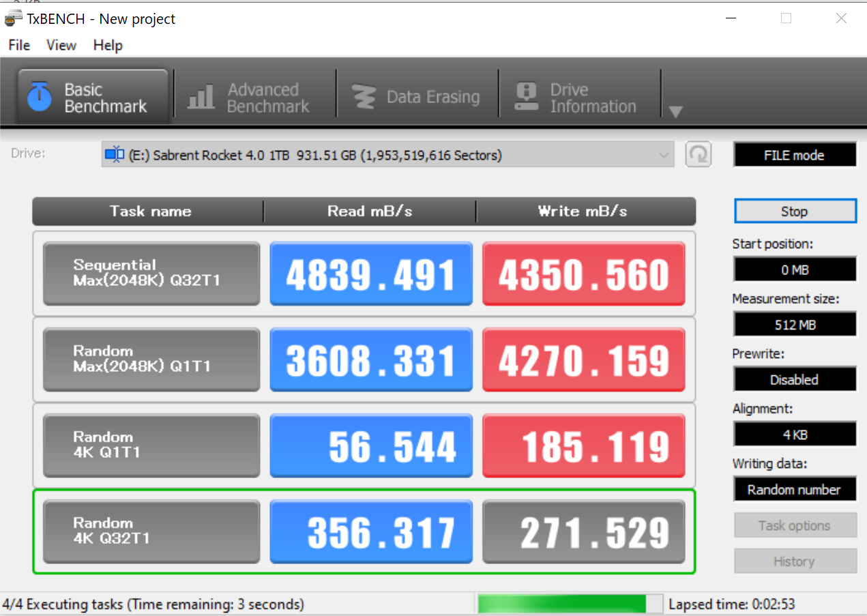Toggle the FILE mode selector
Viewport: 867px width, 616px height.
794,155
